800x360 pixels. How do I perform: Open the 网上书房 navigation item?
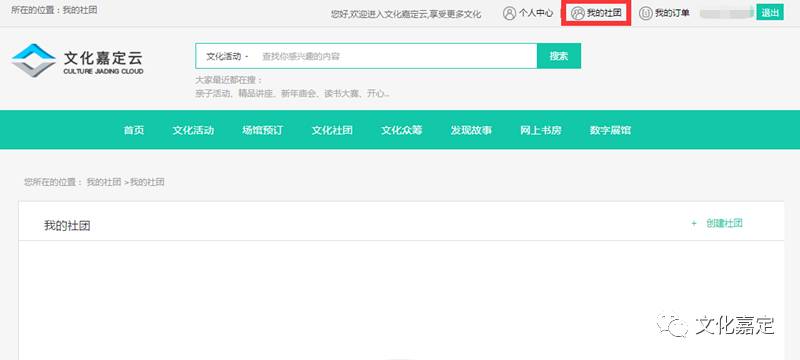pyautogui.click(x=541, y=130)
